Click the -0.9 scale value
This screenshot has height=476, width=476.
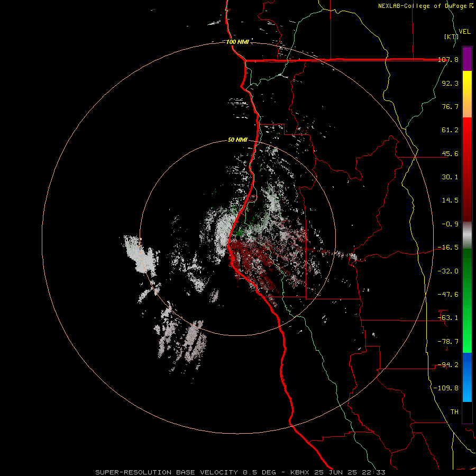tap(450, 224)
